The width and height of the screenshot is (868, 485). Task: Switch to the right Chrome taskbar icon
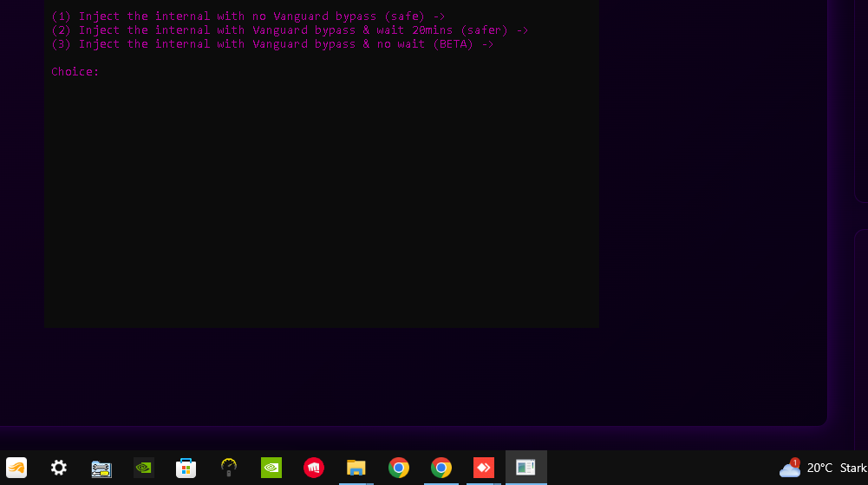(441, 468)
